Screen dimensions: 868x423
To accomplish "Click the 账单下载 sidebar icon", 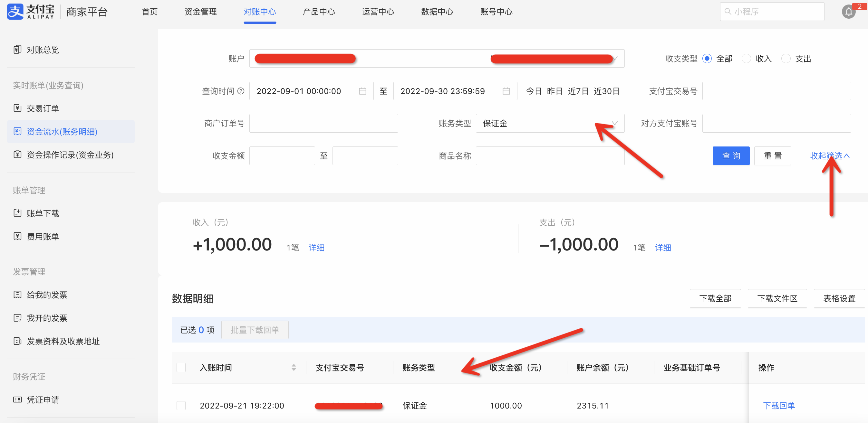I will point(17,213).
